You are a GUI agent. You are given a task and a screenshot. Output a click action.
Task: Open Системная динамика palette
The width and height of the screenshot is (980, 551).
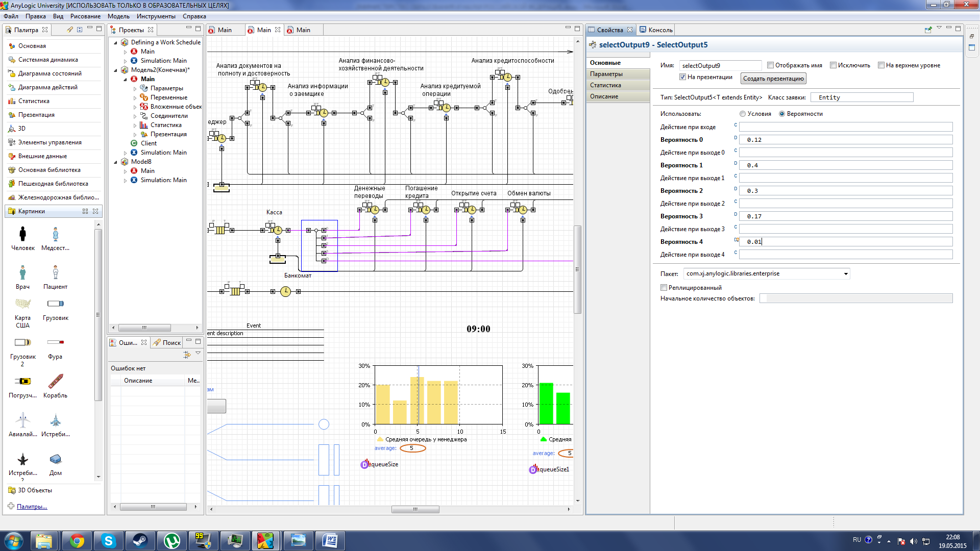(48, 60)
